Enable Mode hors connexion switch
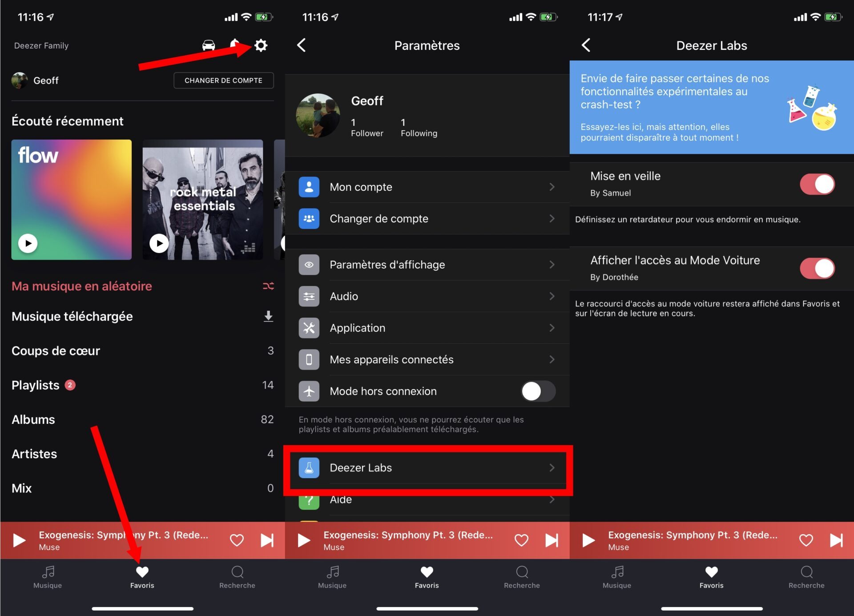The height and width of the screenshot is (616, 854). coord(539,391)
